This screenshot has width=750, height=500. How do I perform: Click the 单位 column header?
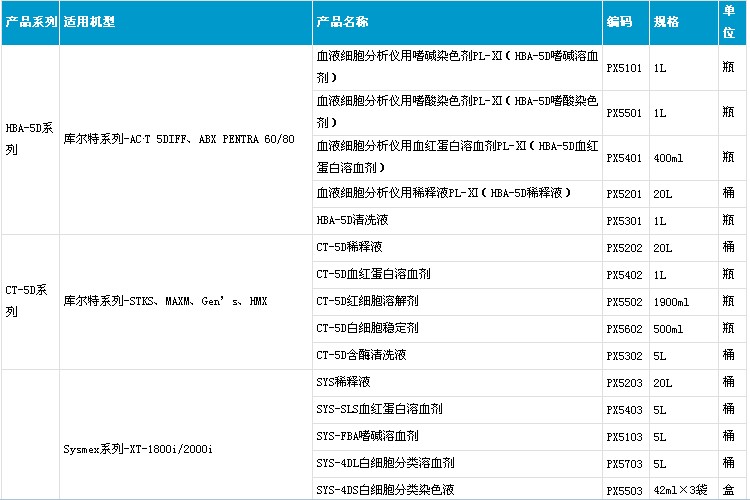coord(730,21)
